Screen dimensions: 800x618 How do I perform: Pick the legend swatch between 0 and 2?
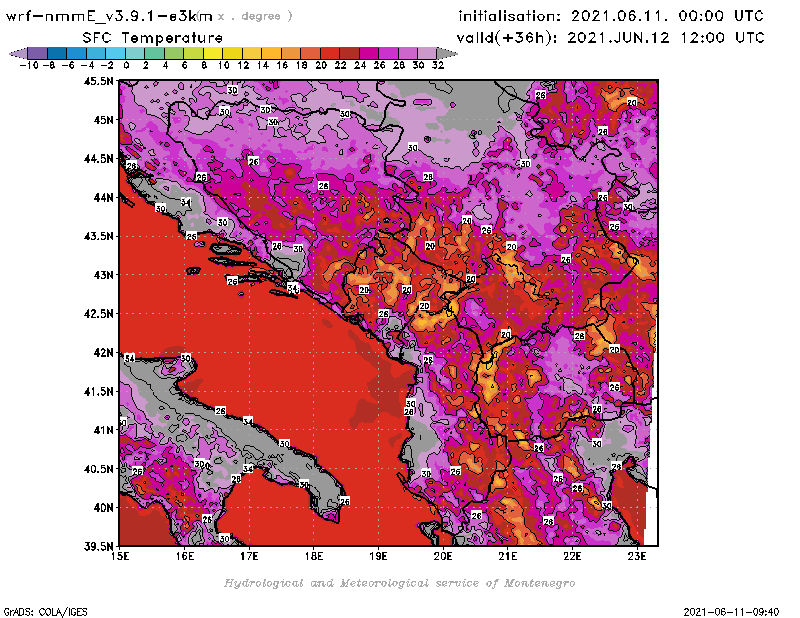[x=135, y=53]
